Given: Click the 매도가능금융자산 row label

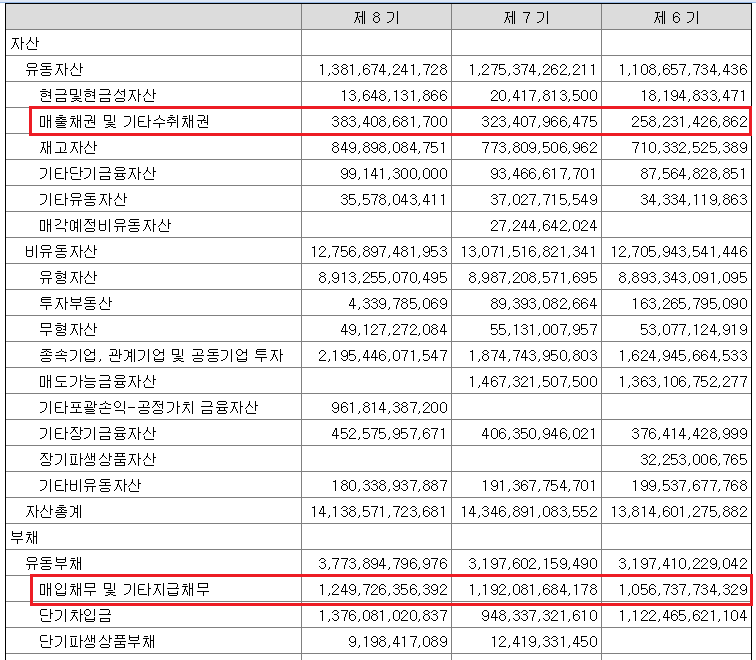Looking at the screenshot, I should point(97,382).
